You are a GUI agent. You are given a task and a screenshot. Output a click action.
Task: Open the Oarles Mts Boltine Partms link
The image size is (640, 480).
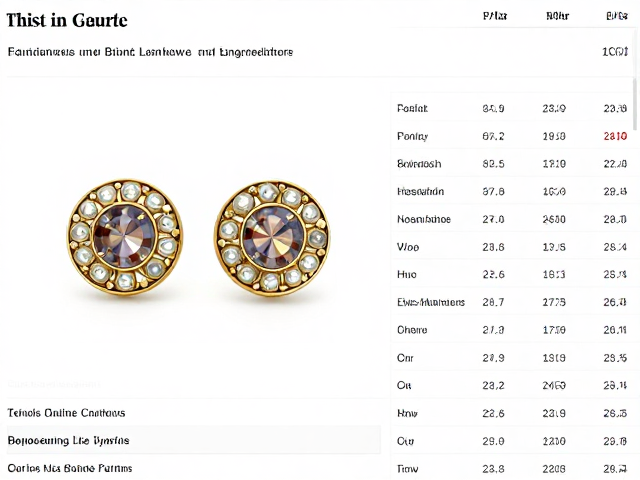[x=70, y=468]
